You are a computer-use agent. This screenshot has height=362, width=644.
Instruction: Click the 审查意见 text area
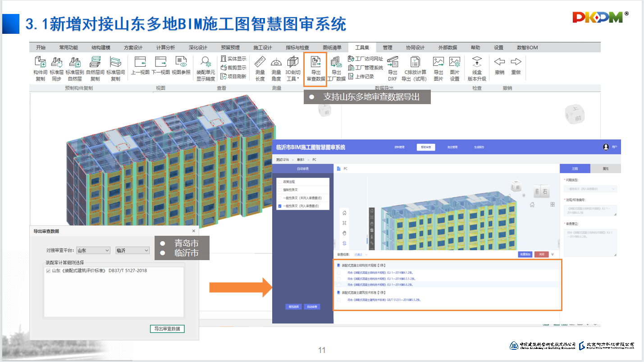pyautogui.click(x=590, y=243)
